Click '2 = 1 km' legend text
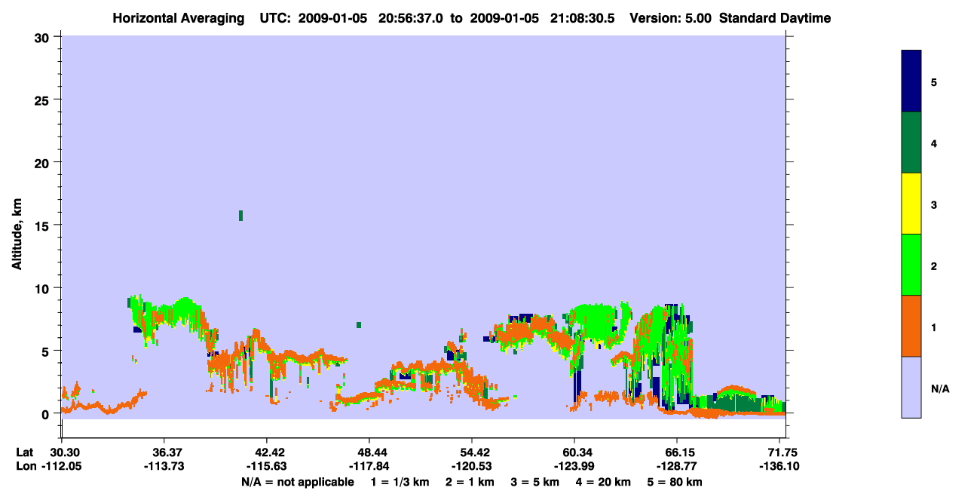Image resolution: width=980 pixels, height=503 pixels. pos(470,482)
